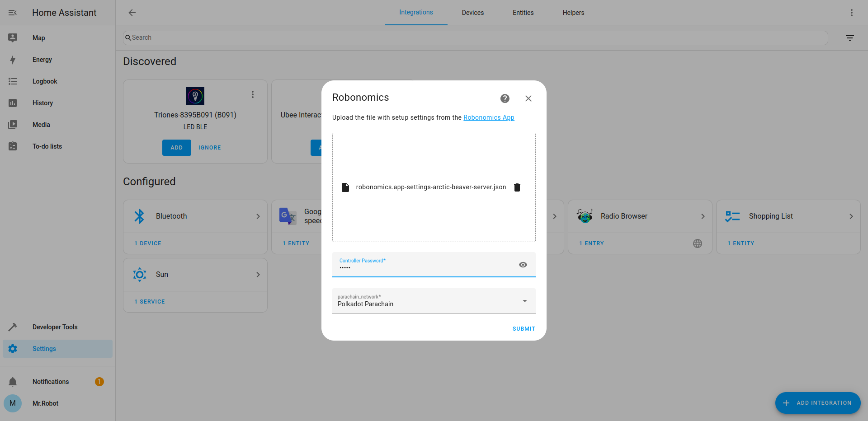The height and width of the screenshot is (421, 868).
Task: Open the Sun integration chevron
Action: point(258,275)
